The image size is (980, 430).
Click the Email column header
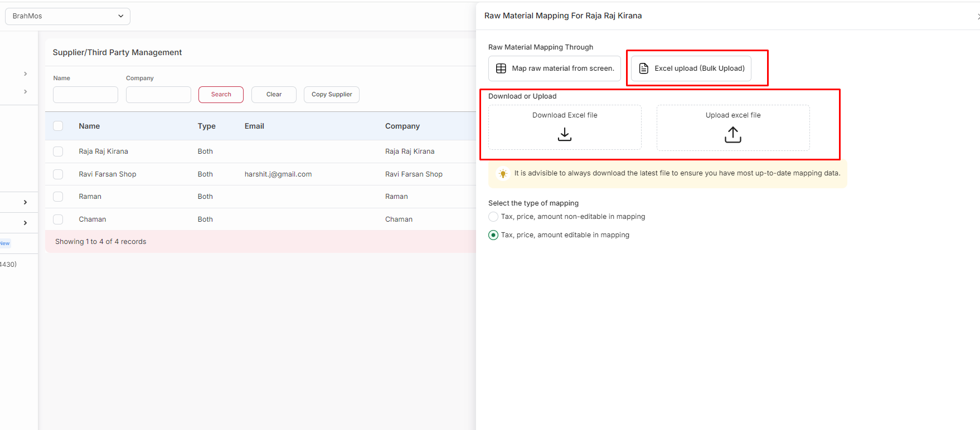[x=254, y=126]
